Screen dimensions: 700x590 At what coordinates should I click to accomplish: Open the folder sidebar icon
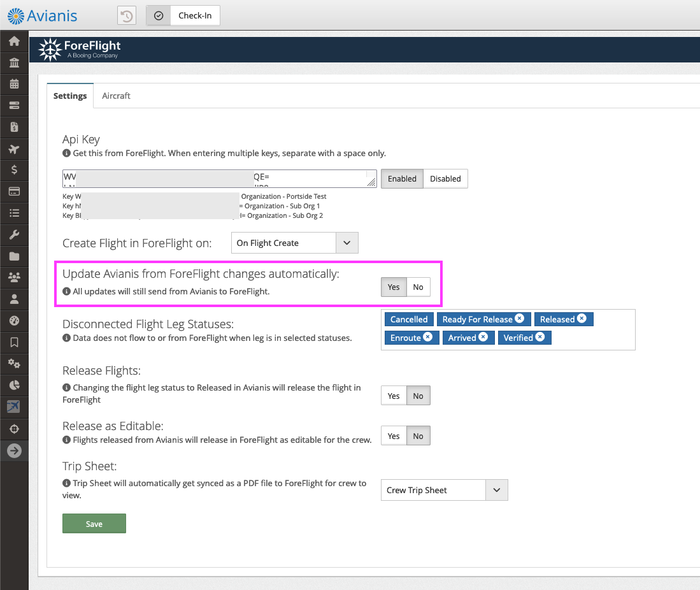[x=14, y=256]
